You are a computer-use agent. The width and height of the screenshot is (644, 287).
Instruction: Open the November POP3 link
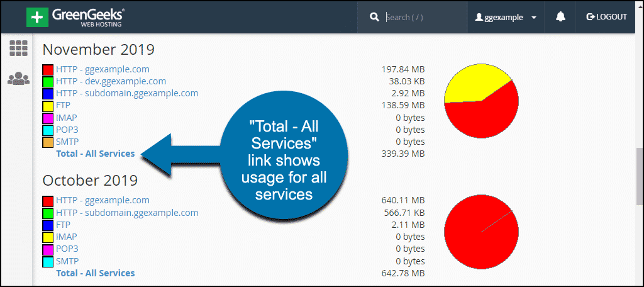(67, 130)
